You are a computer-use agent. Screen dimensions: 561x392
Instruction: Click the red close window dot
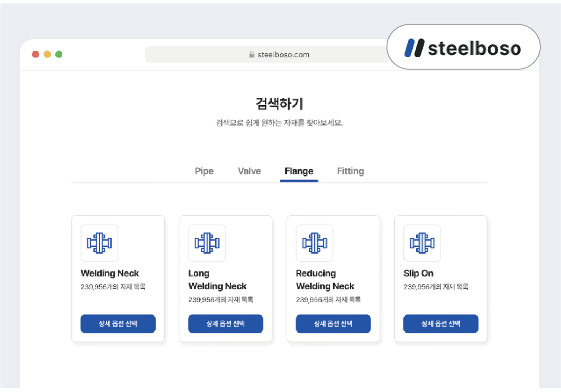click(x=36, y=54)
